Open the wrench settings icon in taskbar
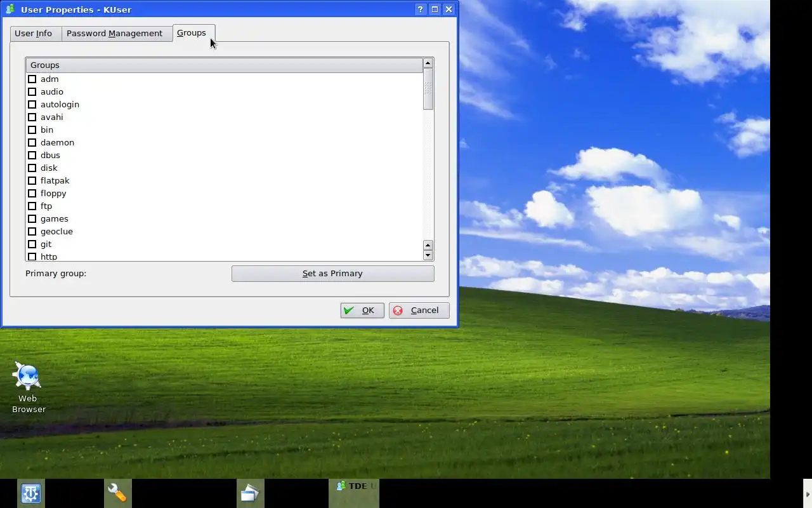The image size is (812, 508). 117,493
